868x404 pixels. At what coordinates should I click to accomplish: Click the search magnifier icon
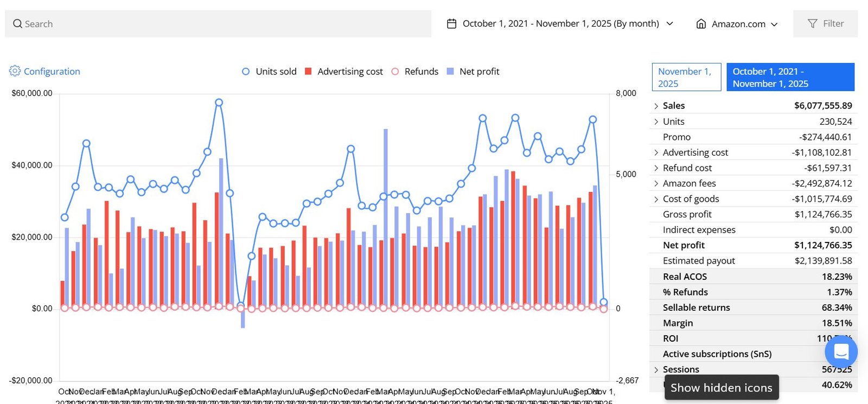pyautogui.click(x=18, y=24)
